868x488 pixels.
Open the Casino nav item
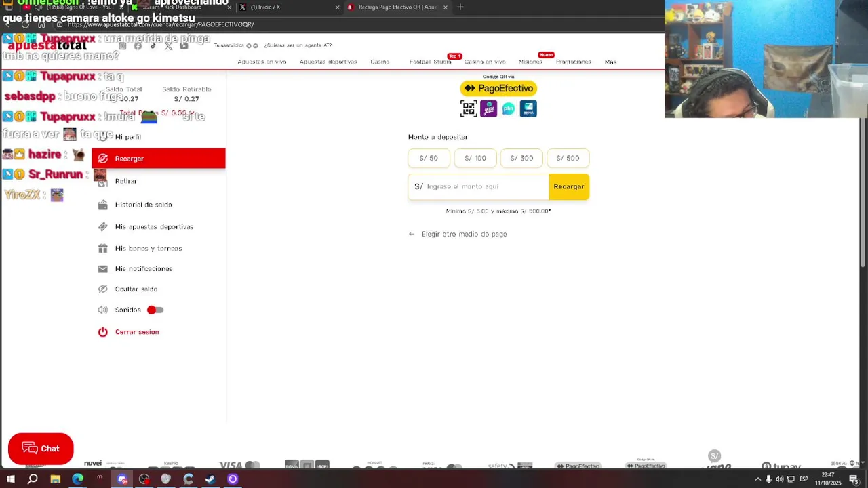pyautogui.click(x=380, y=62)
